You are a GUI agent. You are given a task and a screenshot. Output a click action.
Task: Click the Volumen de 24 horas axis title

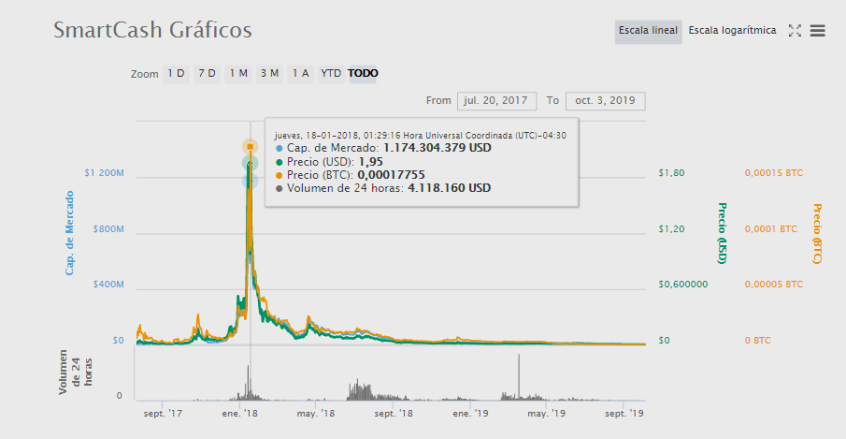pyautogui.click(x=76, y=372)
